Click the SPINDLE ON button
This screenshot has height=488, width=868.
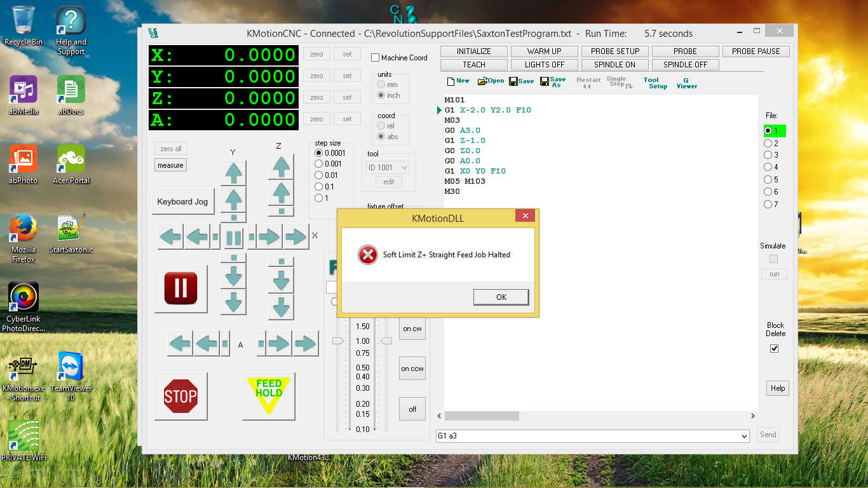614,65
